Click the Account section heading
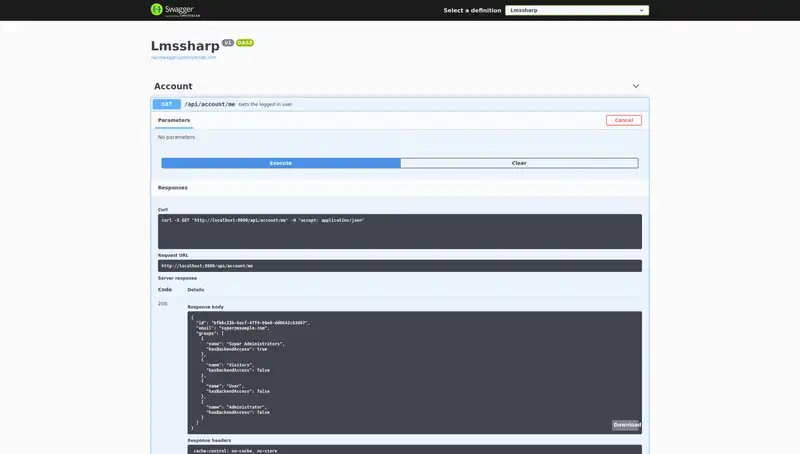 pyautogui.click(x=173, y=86)
